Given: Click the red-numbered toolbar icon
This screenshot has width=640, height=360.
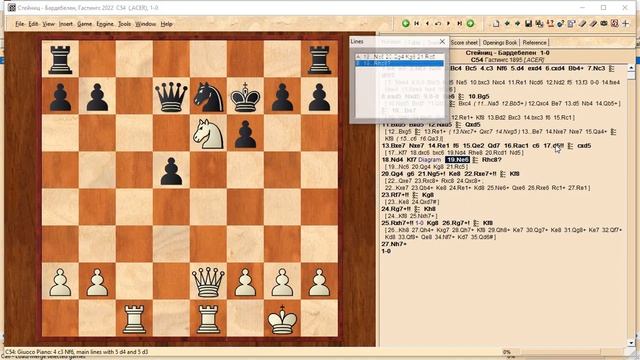Looking at the screenshot, I should tap(550, 24).
